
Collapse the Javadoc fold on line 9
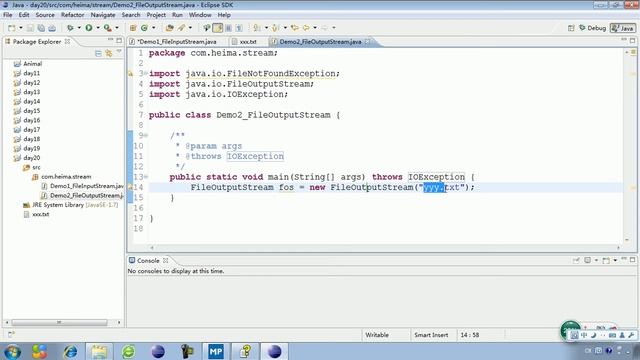(146, 136)
